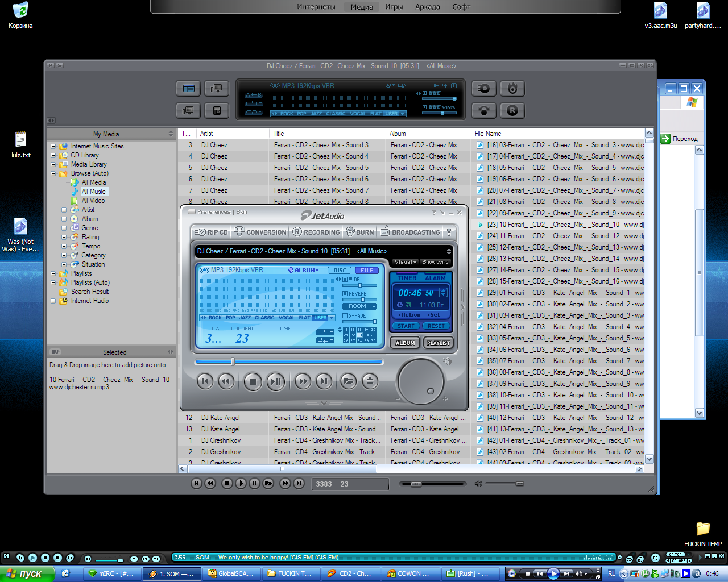The width and height of the screenshot is (728, 582).
Task: Click the rip CD disc icon in top toolbar
Action: [x=483, y=88]
